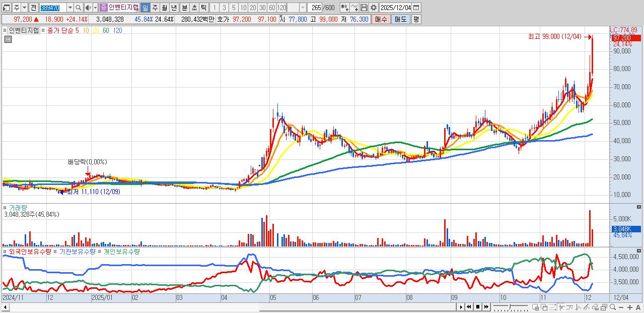Edit the 265 candle count field

pyautogui.click(x=315, y=8)
